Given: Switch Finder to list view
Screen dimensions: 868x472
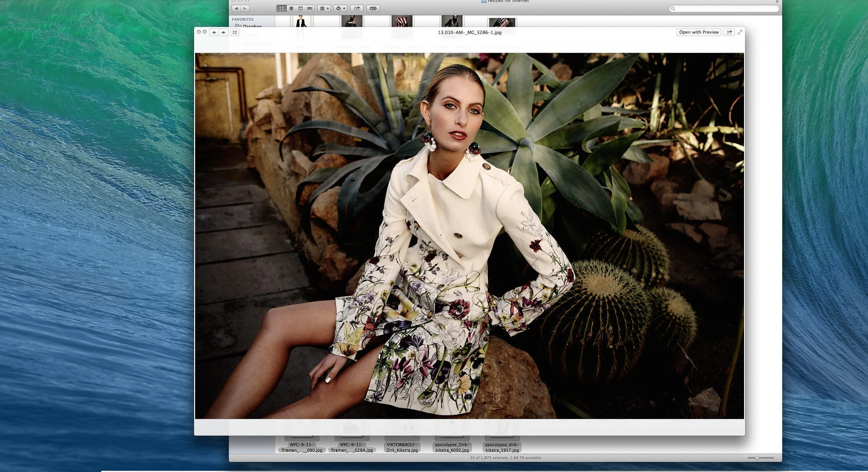Looking at the screenshot, I should click(x=291, y=9).
